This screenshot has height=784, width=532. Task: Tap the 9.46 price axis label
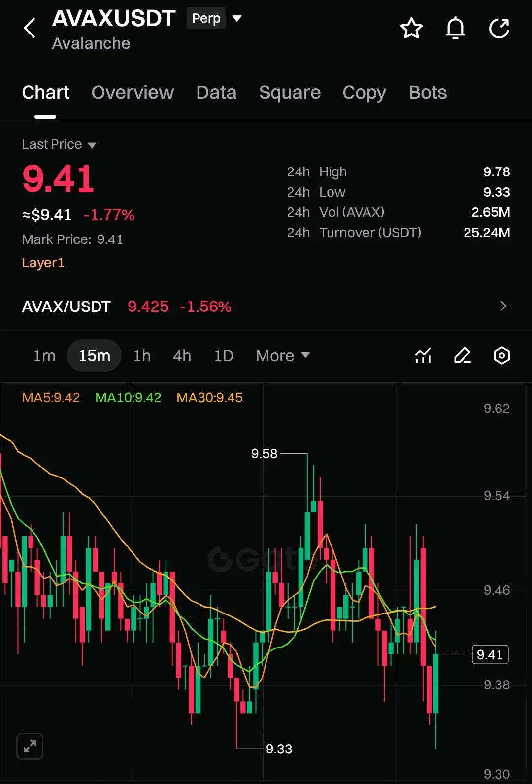click(497, 590)
